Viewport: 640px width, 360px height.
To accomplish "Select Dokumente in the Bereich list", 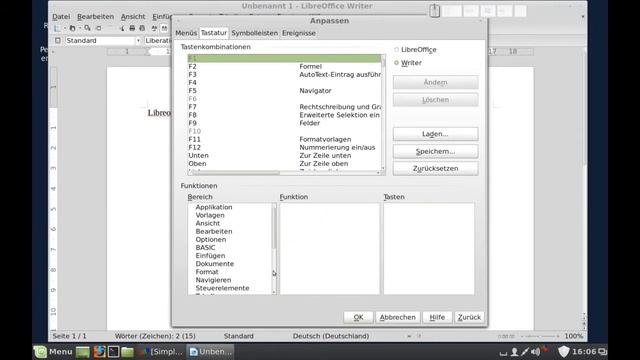I will click(215, 264).
